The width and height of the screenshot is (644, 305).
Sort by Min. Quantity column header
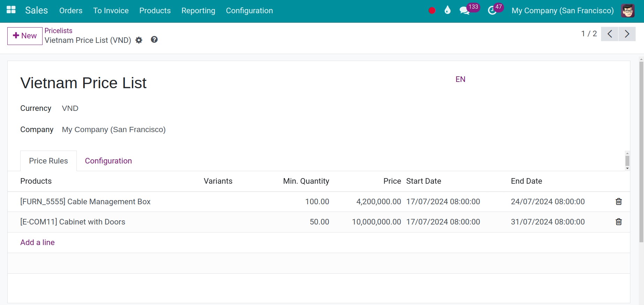coord(306,181)
